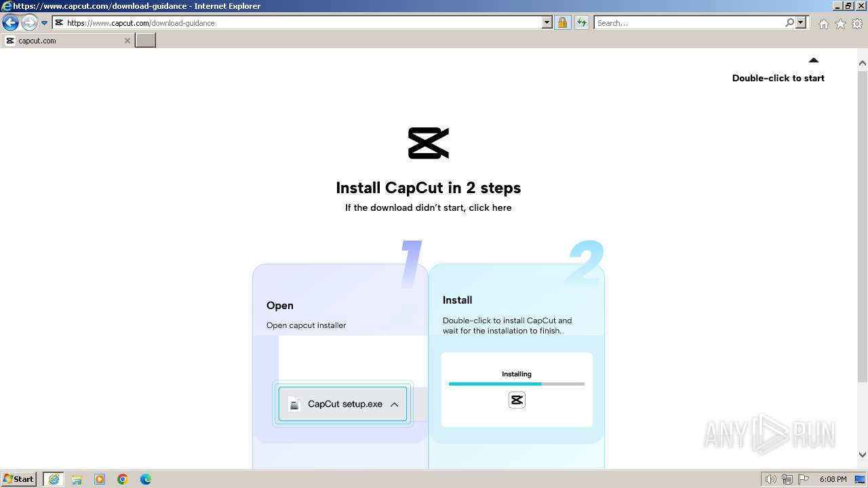The height and width of the screenshot is (488, 868).
Task: Click the site favicon in the address bar
Action: pyautogui.click(x=59, y=22)
